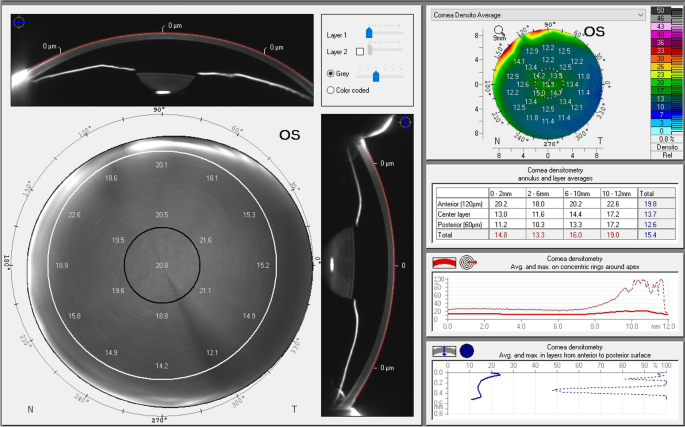
Task: Click the red 33 swatch in color scale
Action: 663,49
